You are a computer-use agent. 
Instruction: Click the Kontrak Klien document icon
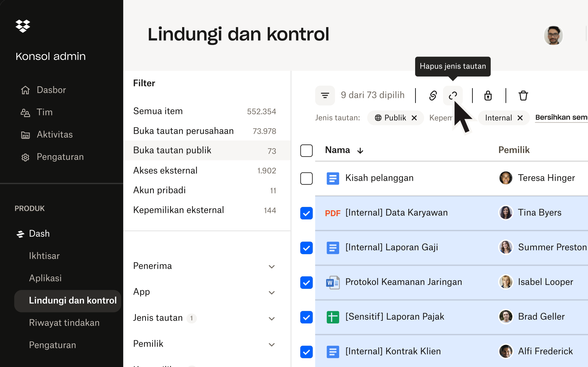(333, 352)
